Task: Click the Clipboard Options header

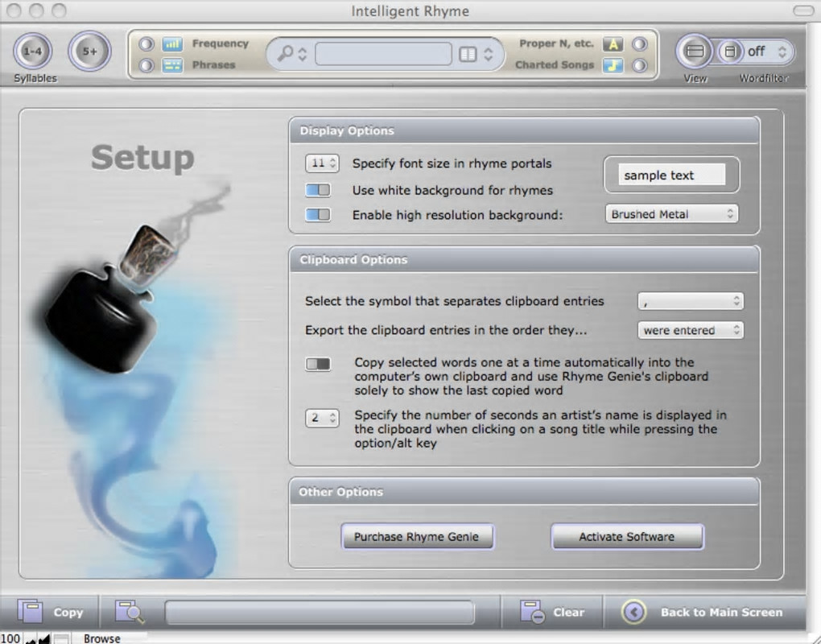Action: pos(524,260)
